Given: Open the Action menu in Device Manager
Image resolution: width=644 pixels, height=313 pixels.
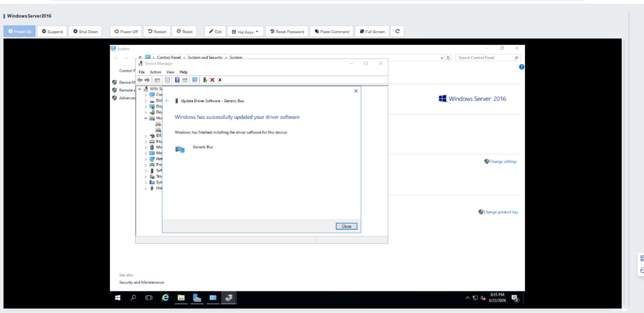Looking at the screenshot, I should click(155, 72).
